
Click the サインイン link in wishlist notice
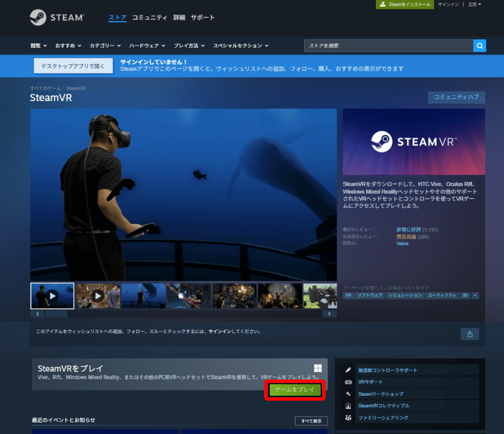coord(219,332)
